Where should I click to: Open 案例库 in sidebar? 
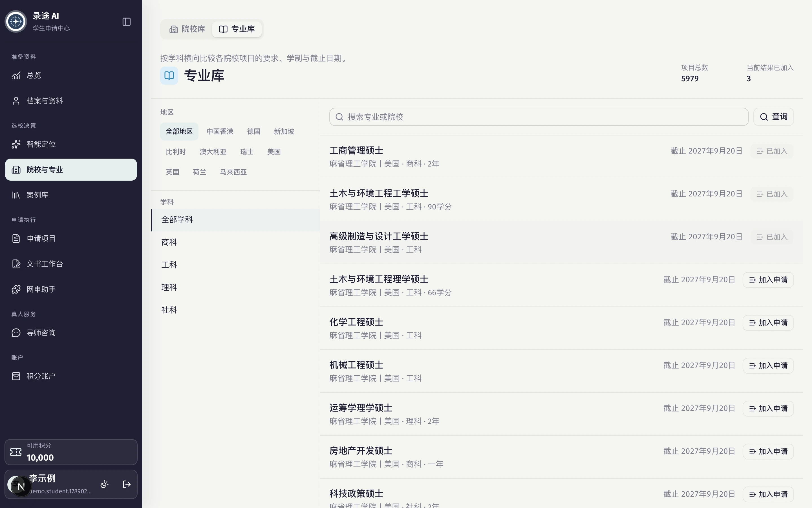71,195
